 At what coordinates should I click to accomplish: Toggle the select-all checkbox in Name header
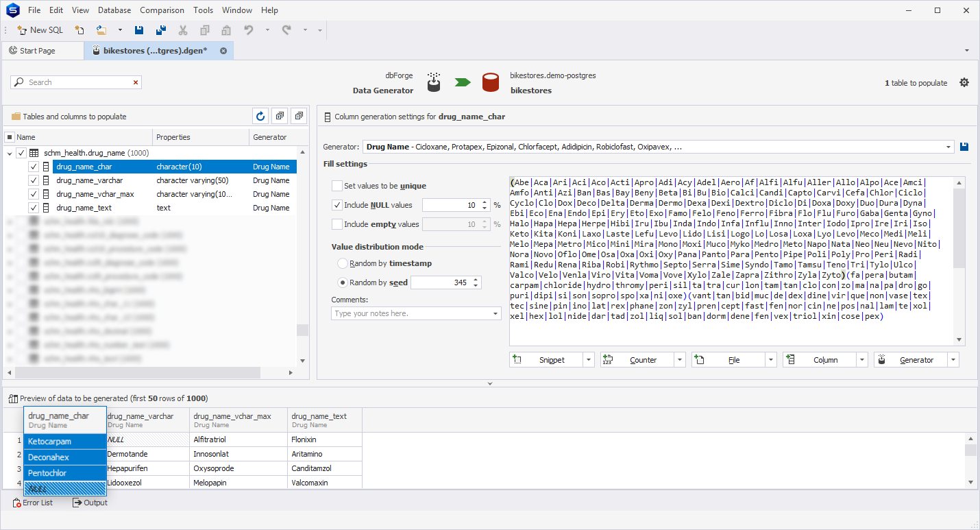[x=10, y=137]
